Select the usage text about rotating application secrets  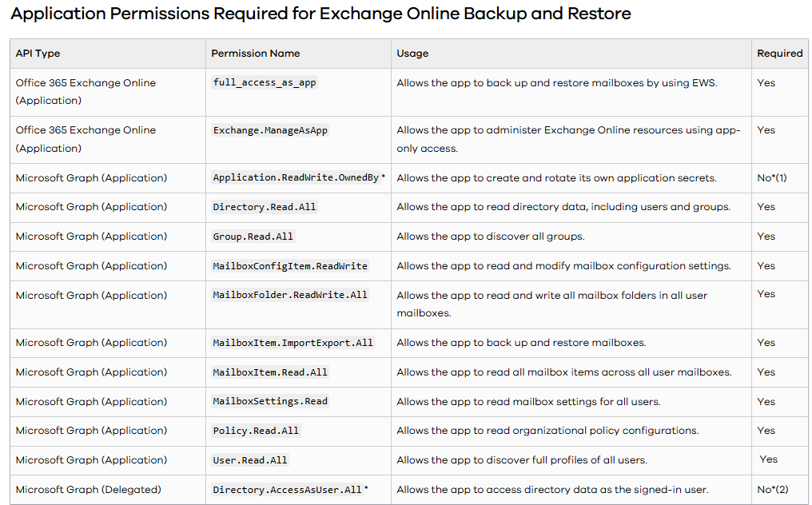click(557, 177)
